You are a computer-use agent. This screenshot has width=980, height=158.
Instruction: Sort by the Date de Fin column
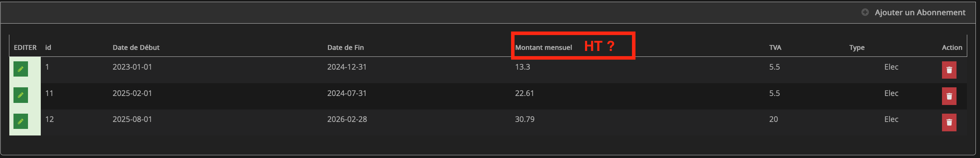click(346, 47)
